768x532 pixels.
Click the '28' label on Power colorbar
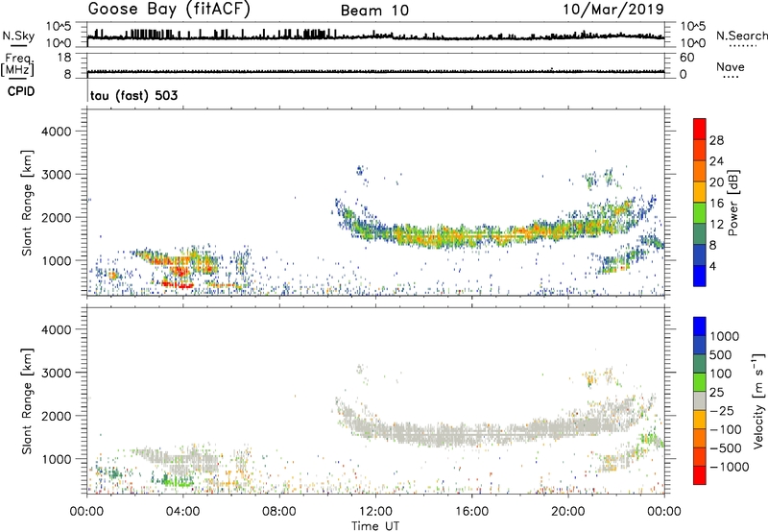click(716, 140)
